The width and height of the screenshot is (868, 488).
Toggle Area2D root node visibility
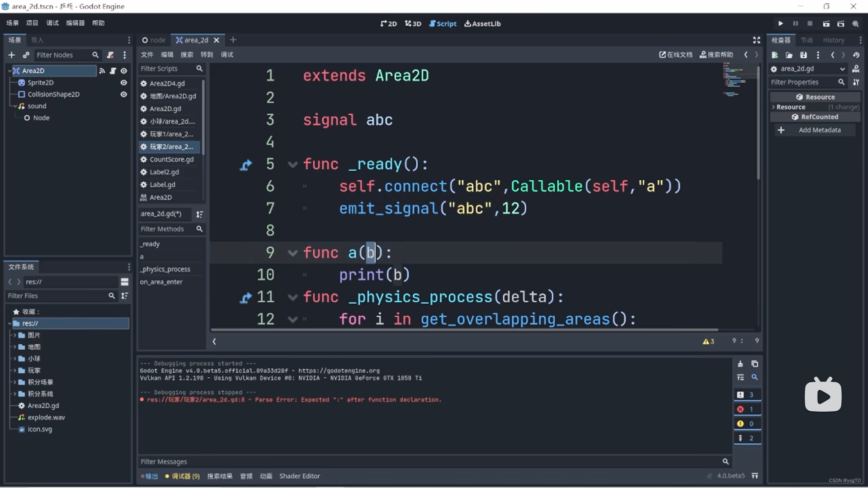[x=123, y=71]
